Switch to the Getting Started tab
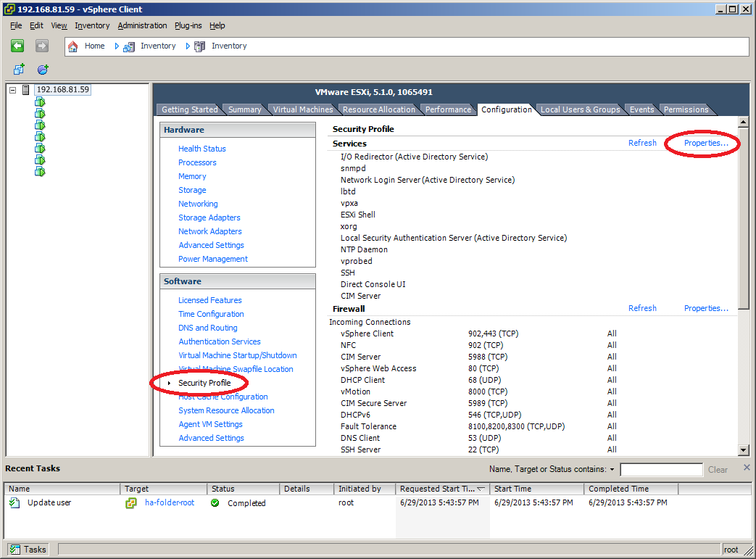 point(189,109)
